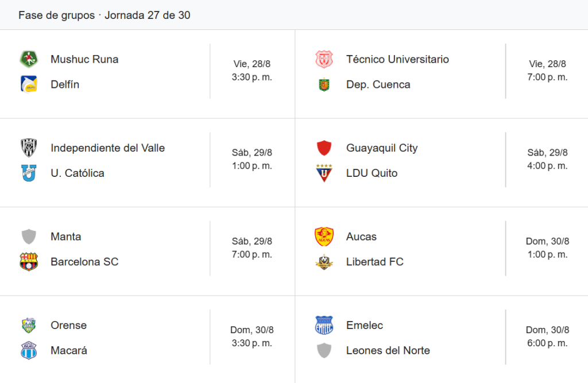Viewport: 588px width, 383px height.
Task: Click the Independiente del Valle crest
Action: point(29,148)
